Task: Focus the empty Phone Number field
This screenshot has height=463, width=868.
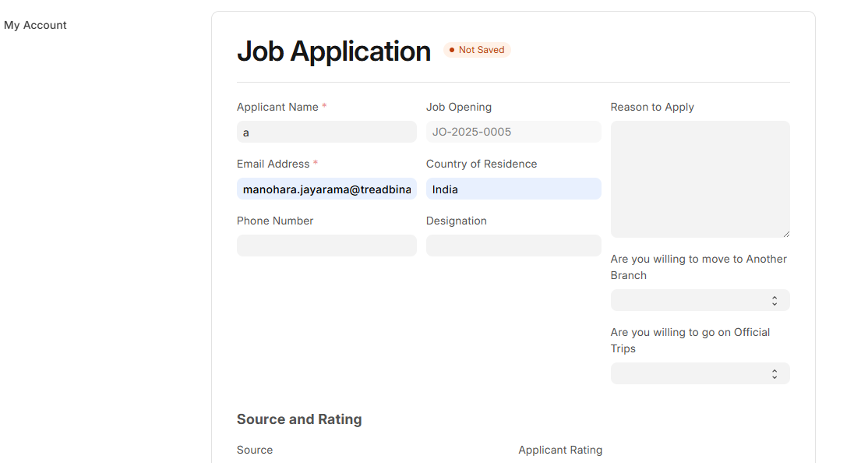Action: click(326, 246)
